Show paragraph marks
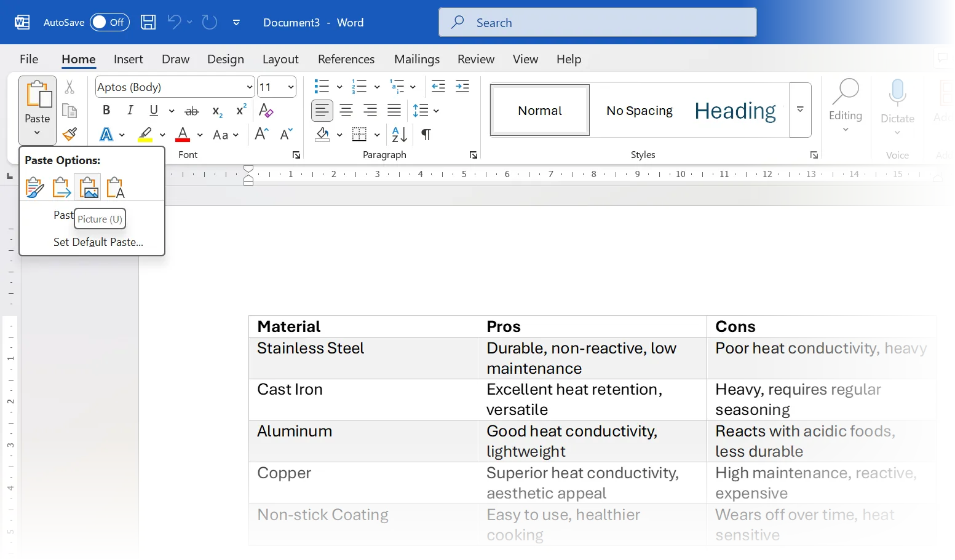The height and width of the screenshot is (560, 955). click(426, 134)
